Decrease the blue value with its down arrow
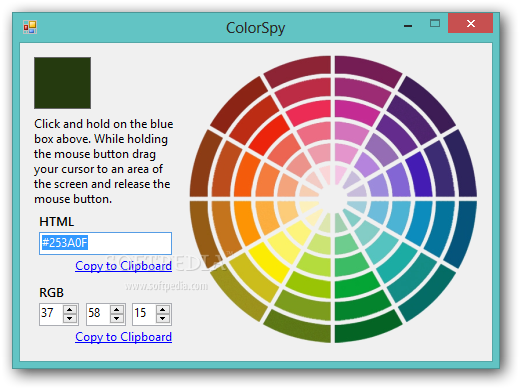 163,318
